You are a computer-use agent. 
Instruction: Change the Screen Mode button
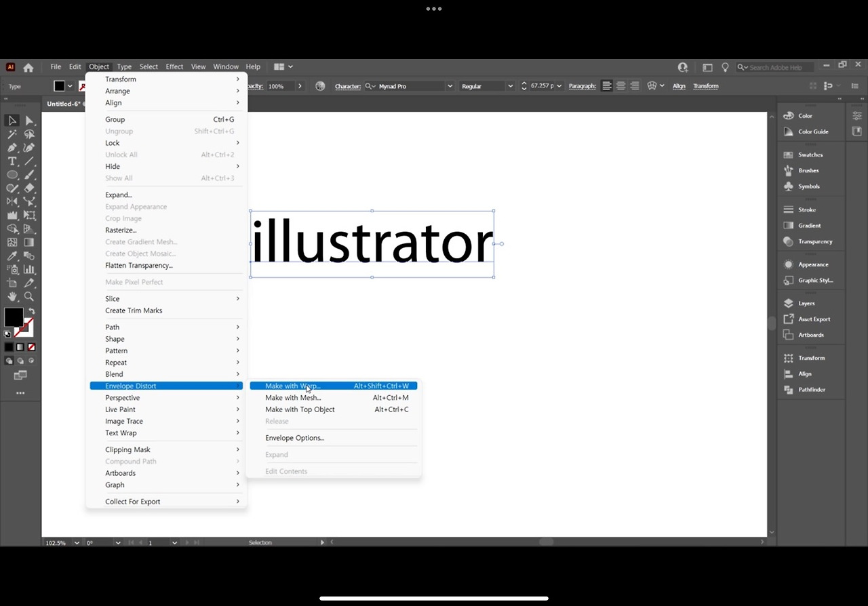click(20, 376)
